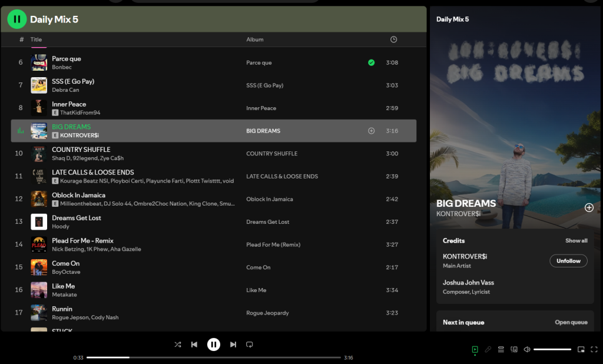Click COUNTRY SHUFFLE cover thumbnail
The width and height of the screenshot is (603, 364).
coord(39,153)
